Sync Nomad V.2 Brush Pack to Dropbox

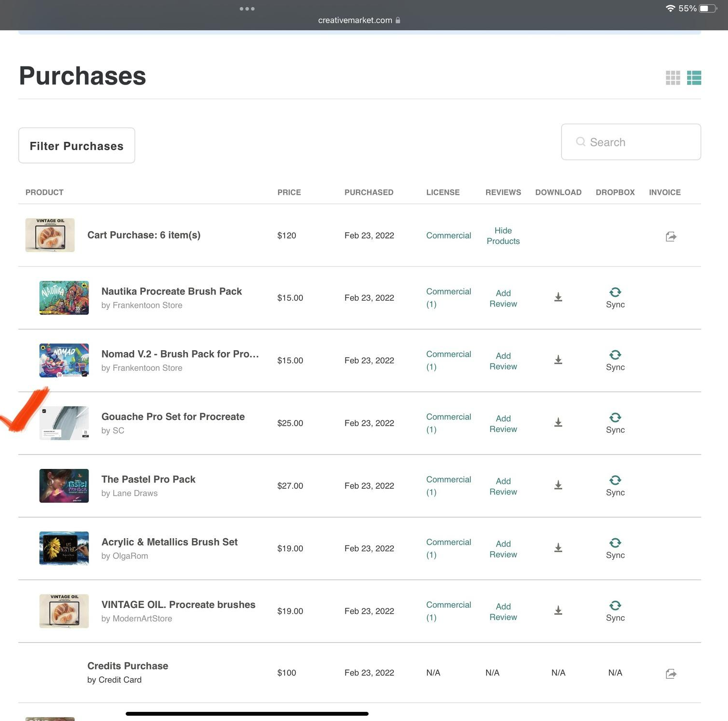615,360
